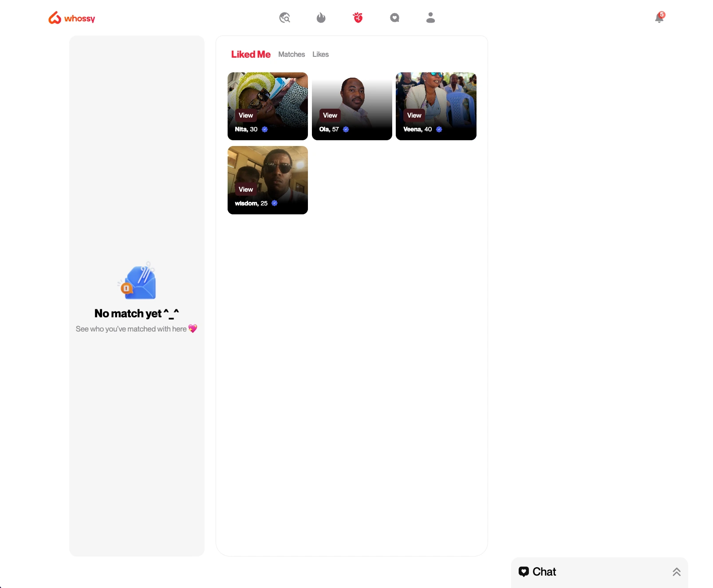Open the strawberry heart likes icon
713x588 pixels.
point(358,18)
